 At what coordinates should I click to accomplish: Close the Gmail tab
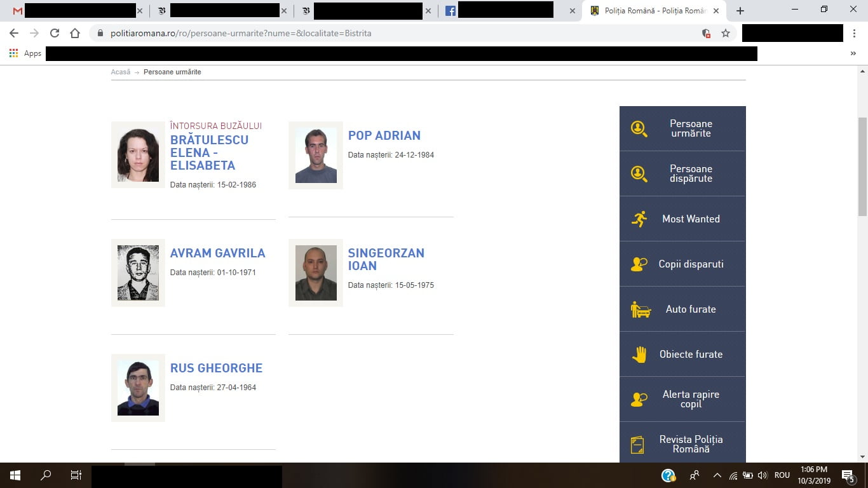coord(140,11)
